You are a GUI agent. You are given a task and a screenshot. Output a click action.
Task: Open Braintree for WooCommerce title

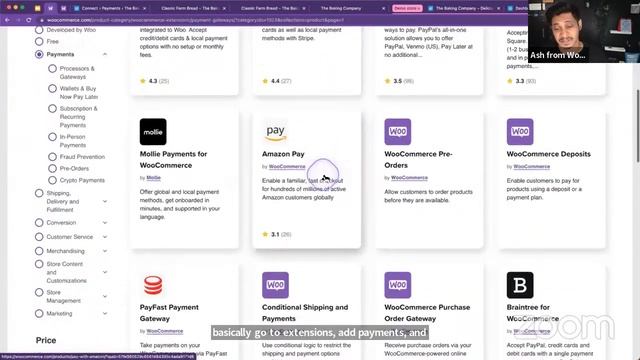click(x=532, y=313)
